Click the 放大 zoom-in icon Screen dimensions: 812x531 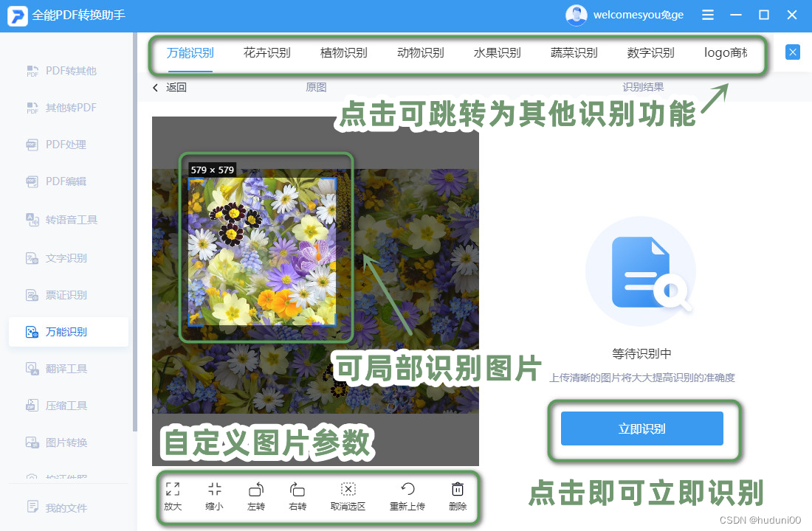click(x=173, y=488)
